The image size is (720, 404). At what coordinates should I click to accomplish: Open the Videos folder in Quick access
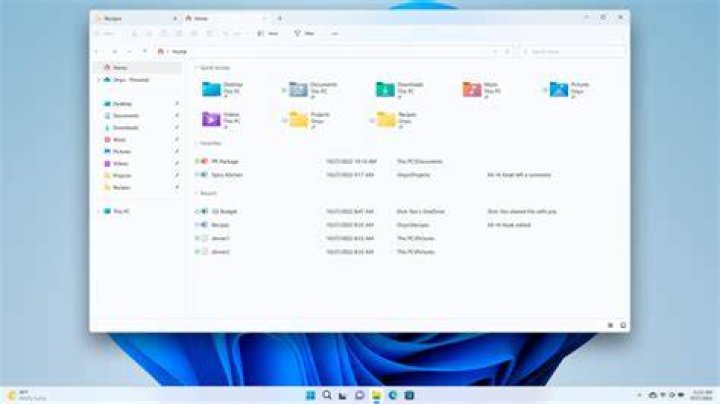click(x=221, y=119)
